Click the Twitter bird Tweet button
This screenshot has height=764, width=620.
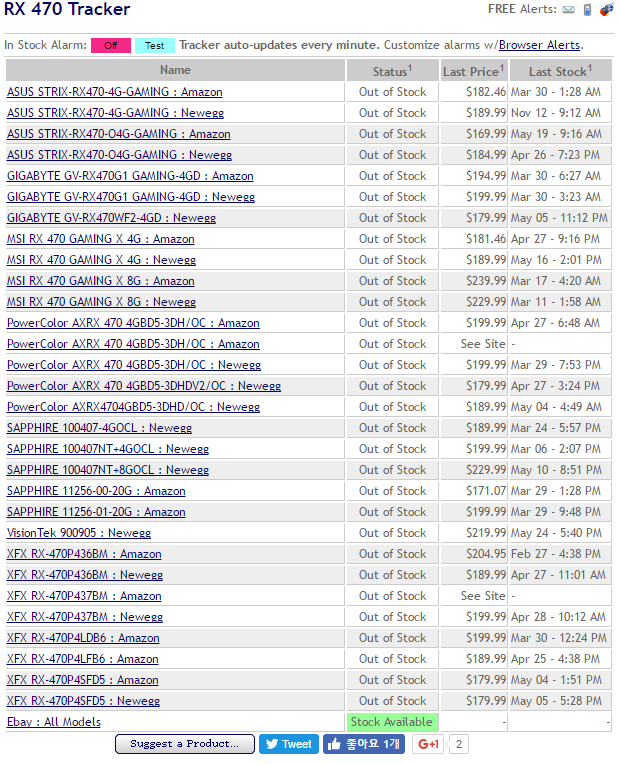pyautogui.click(x=289, y=744)
